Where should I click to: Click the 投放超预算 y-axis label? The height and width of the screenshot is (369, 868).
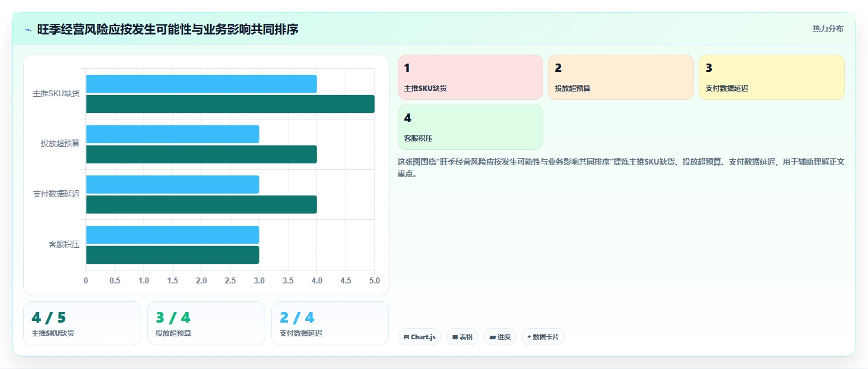click(x=60, y=144)
